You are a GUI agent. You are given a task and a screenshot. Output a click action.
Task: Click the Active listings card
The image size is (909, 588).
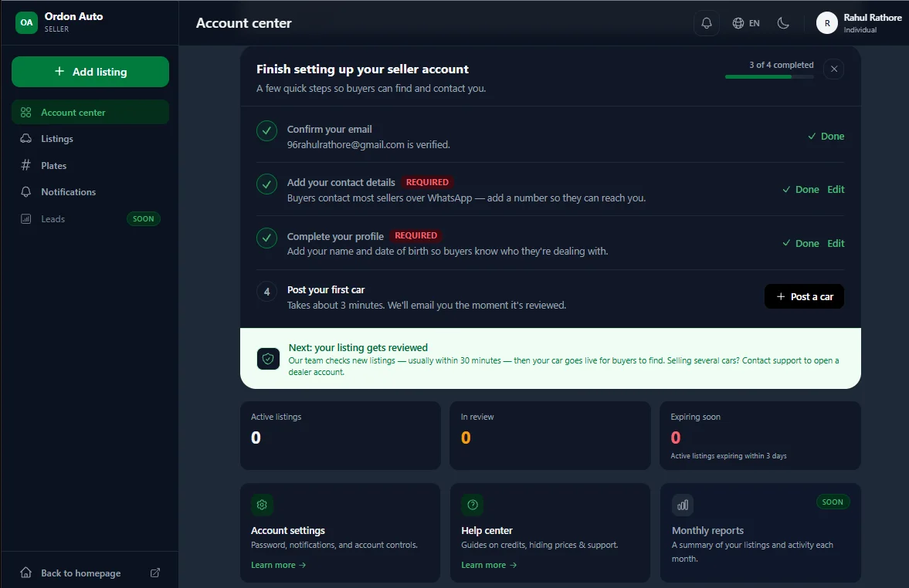pyautogui.click(x=341, y=436)
